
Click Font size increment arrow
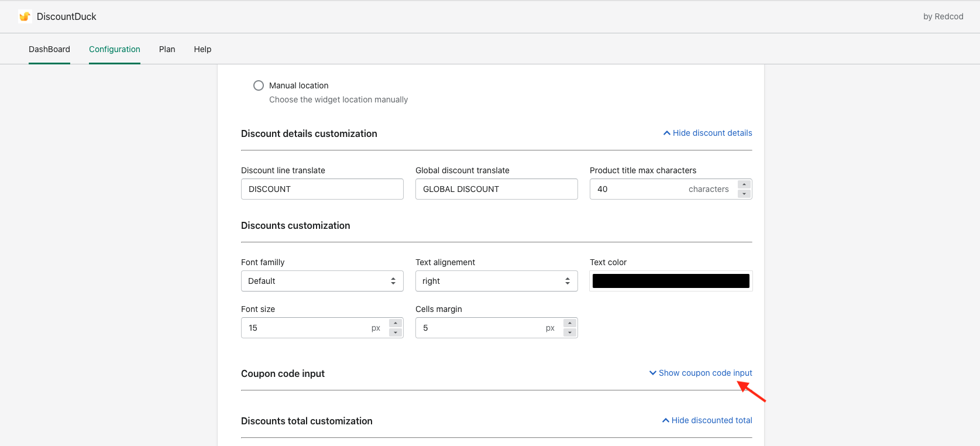396,323
